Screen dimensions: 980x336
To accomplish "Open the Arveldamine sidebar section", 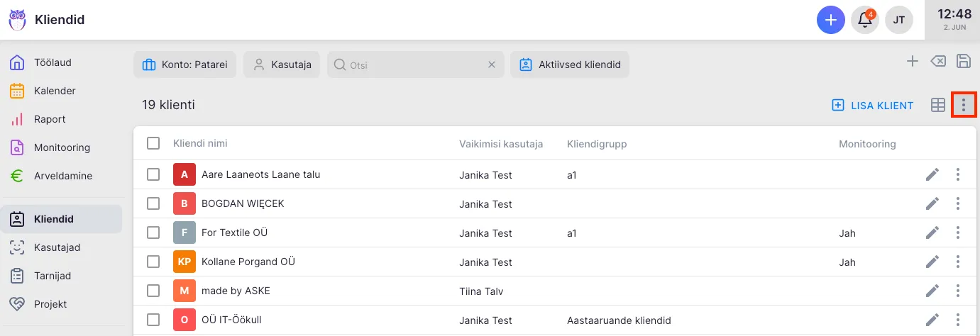I will pyautogui.click(x=62, y=176).
